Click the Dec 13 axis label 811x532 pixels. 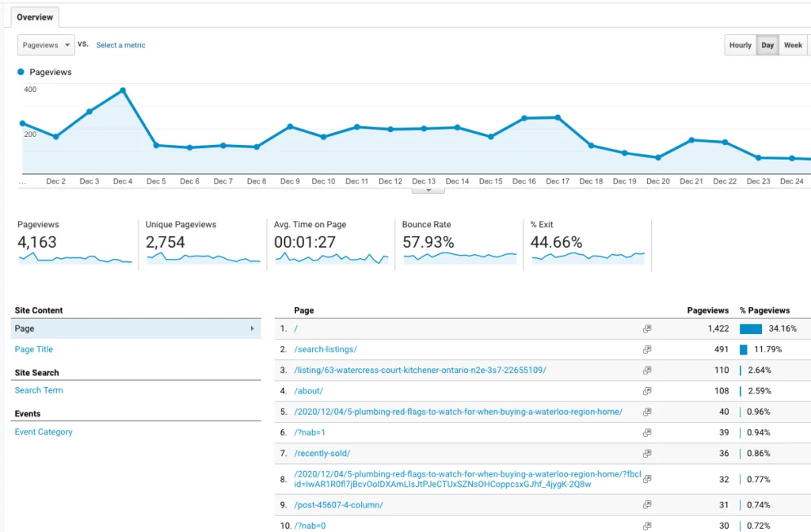[424, 181]
